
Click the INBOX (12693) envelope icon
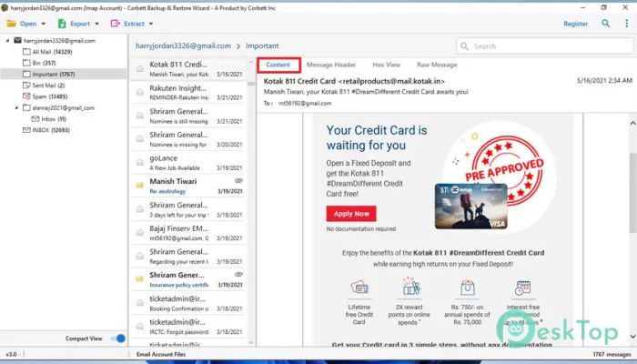pyautogui.click(x=26, y=130)
